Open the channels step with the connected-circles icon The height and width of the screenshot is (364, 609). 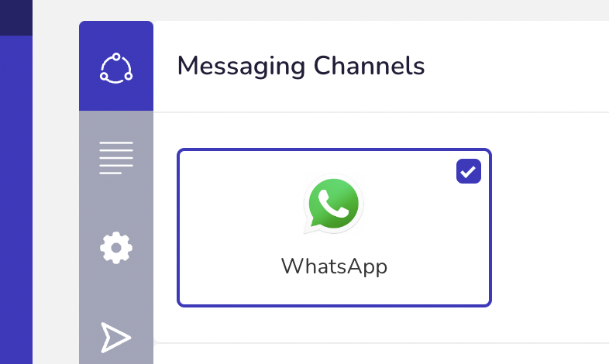click(116, 68)
